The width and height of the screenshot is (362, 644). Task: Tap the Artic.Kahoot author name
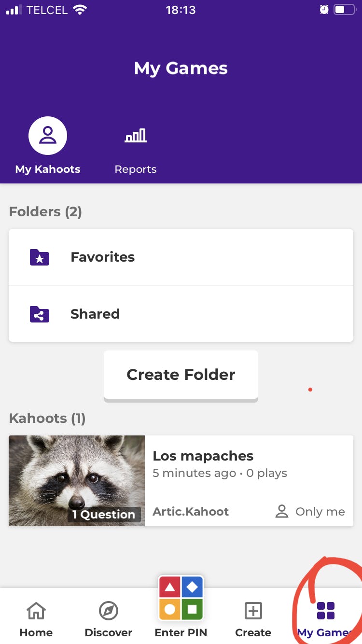[191, 512]
